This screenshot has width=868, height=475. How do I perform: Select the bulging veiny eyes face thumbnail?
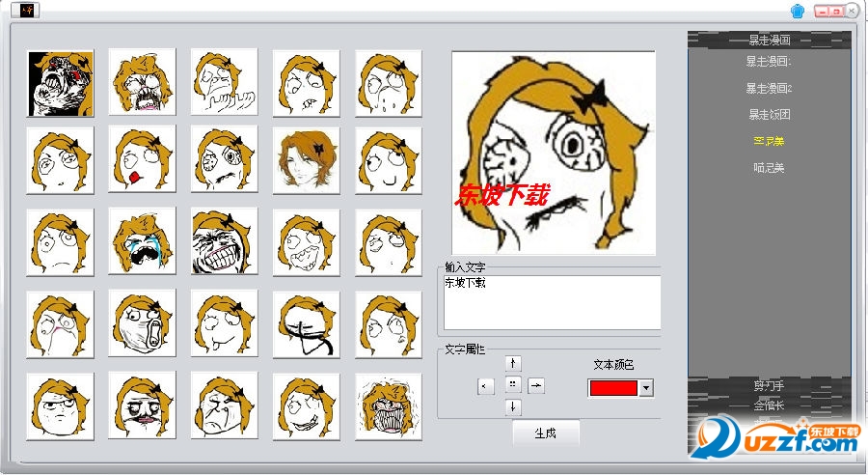[x=224, y=159]
